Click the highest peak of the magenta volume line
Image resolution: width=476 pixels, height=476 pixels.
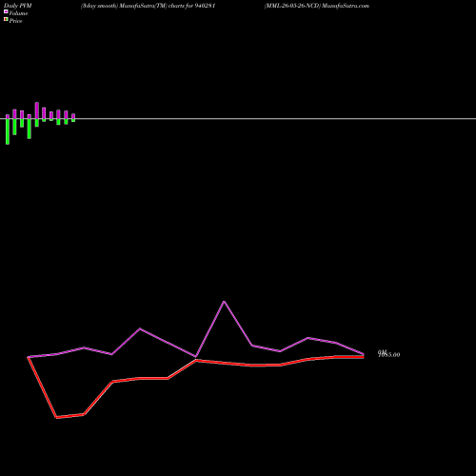[224, 302]
